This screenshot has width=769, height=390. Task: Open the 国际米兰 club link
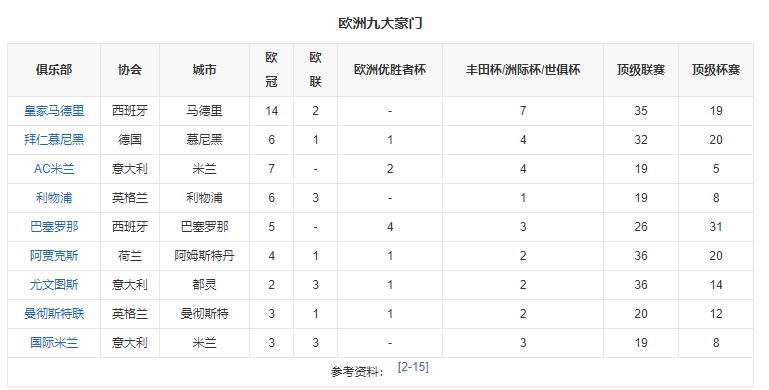click(54, 342)
